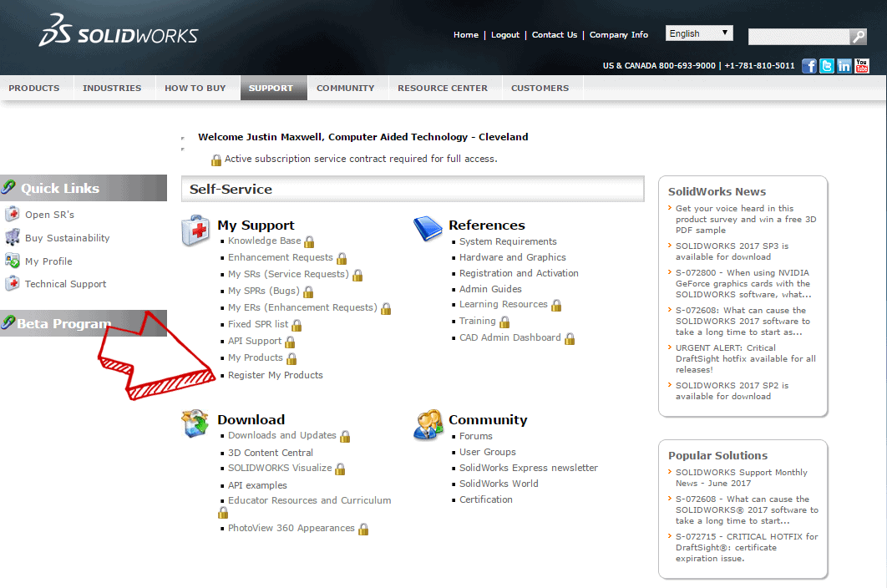Open the PRODUCTS menu
Viewport: 887px width, 588px height.
(x=34, y=88)
